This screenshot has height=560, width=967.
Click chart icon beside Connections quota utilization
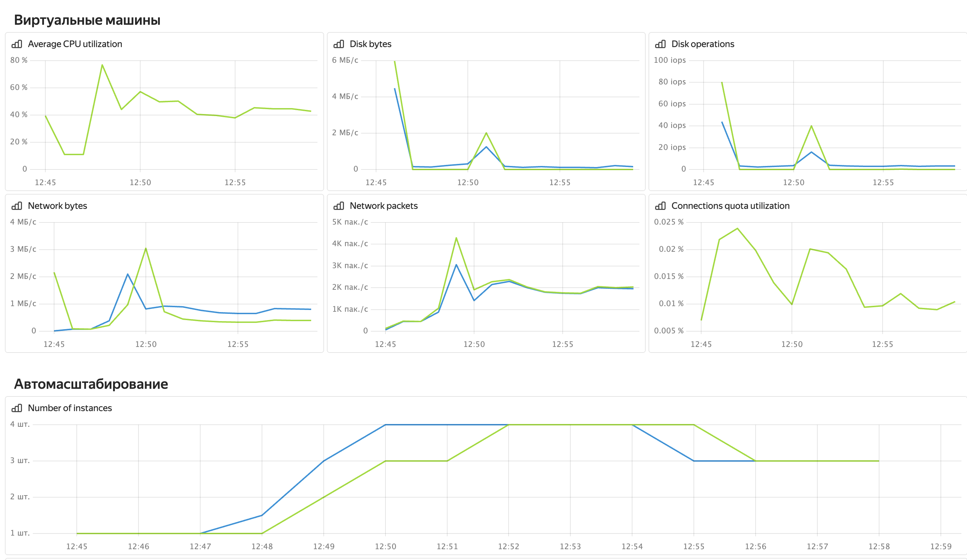tap(660, 206)
